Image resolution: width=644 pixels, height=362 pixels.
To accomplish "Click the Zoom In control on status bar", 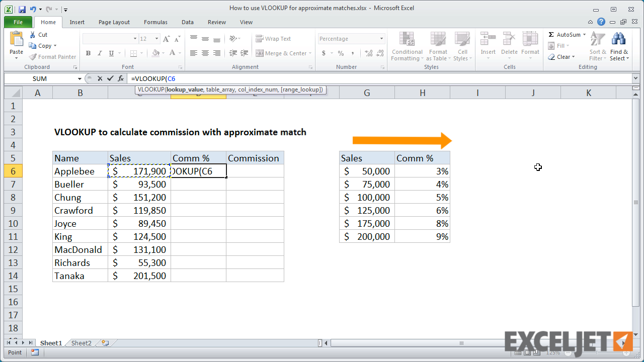I will pyautogui.click(x=626, y=353).
